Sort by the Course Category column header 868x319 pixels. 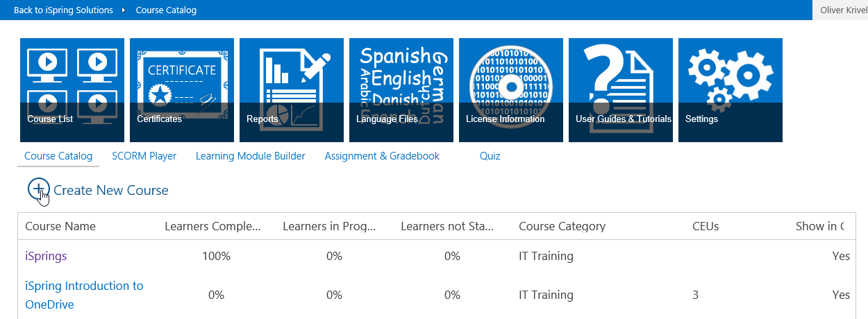pyautogui.click(x=562, y=226)
